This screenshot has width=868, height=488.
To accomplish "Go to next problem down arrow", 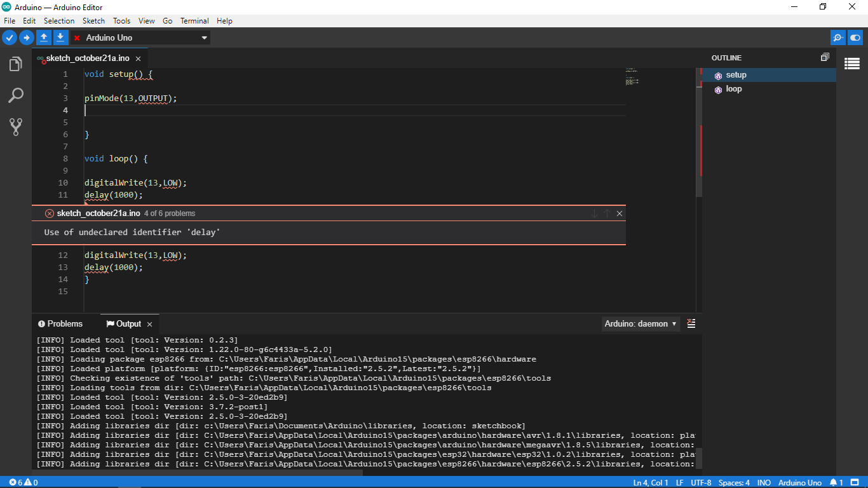I will (595, 213).
